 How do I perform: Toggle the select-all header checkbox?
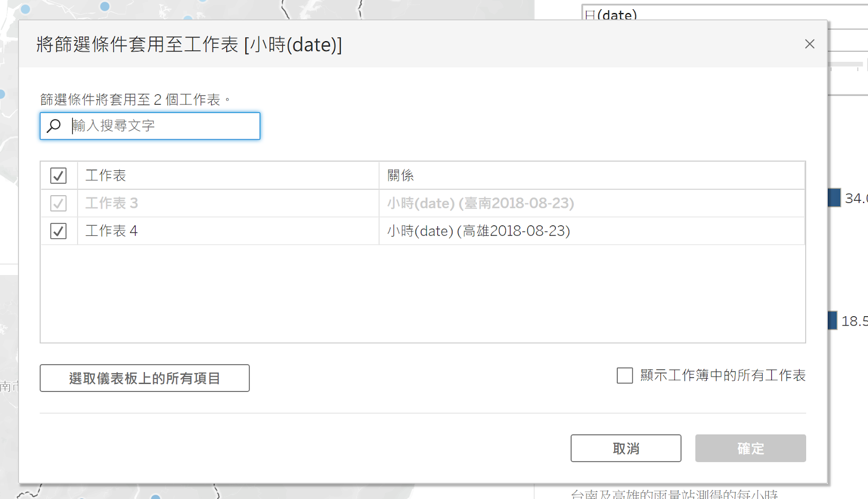pyautogui.click(x=59, y=176)
